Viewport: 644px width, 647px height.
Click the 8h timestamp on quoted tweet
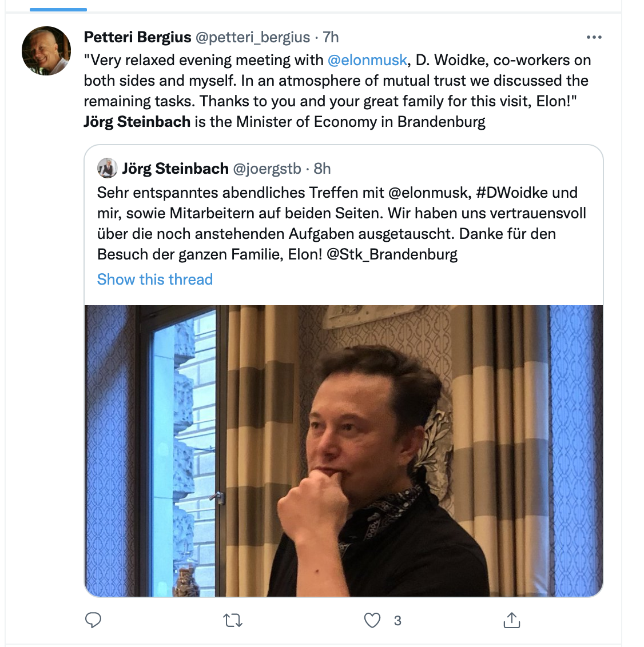pos(322,169)
